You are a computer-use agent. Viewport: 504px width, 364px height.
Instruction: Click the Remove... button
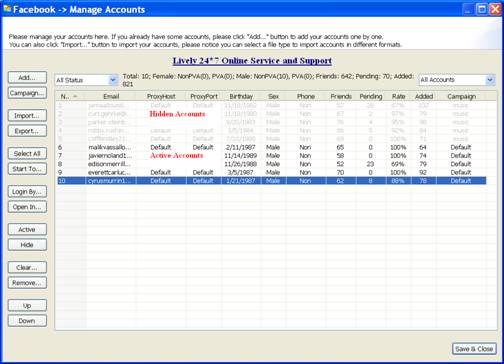click(27, 283)
